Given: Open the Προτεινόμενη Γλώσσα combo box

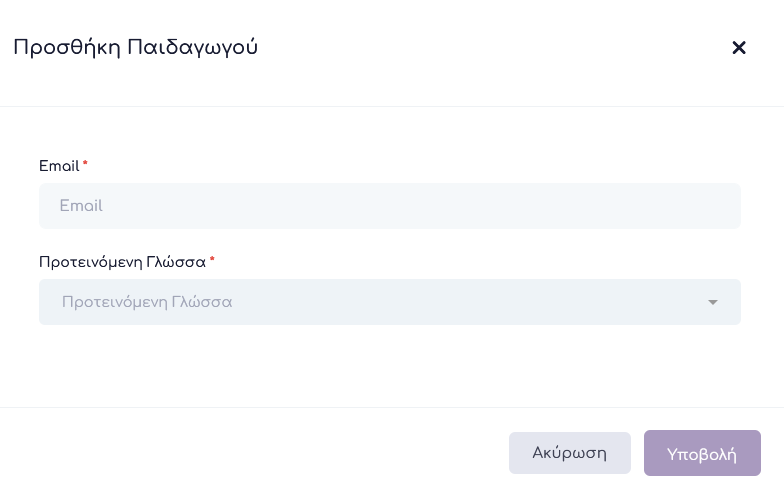Looking at the screenshot, I should [390, 302].
